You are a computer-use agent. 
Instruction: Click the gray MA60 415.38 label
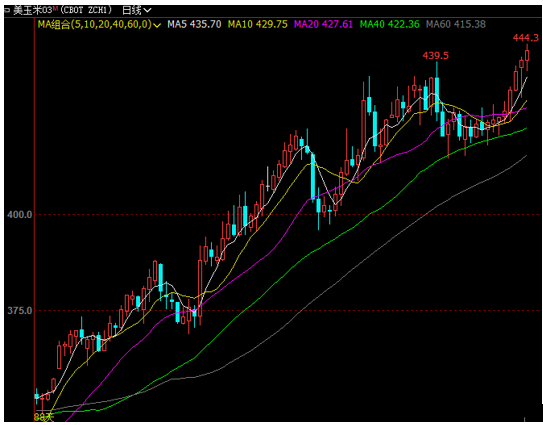pyautogui.click(x=456, y=24)
